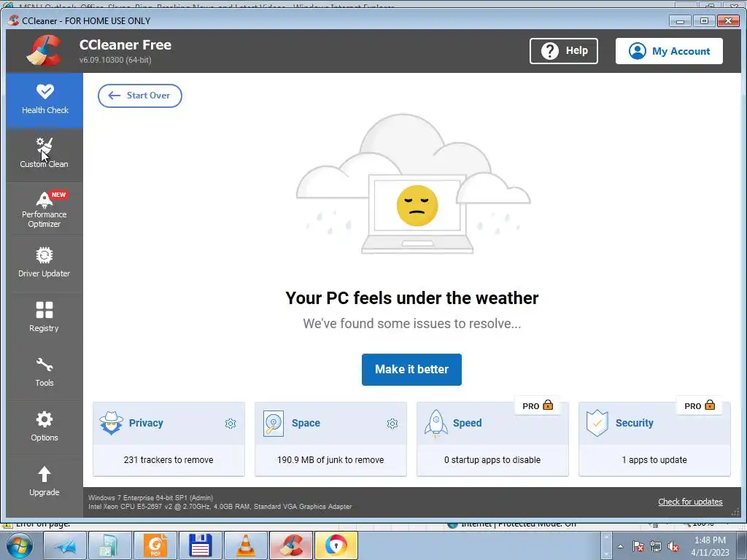Open the Health Check section

[44, 101]
